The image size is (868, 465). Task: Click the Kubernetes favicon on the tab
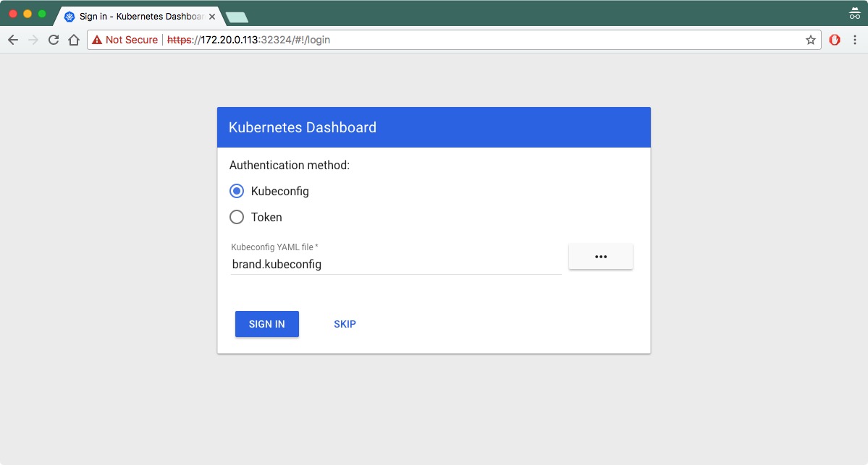pos(69,17)
